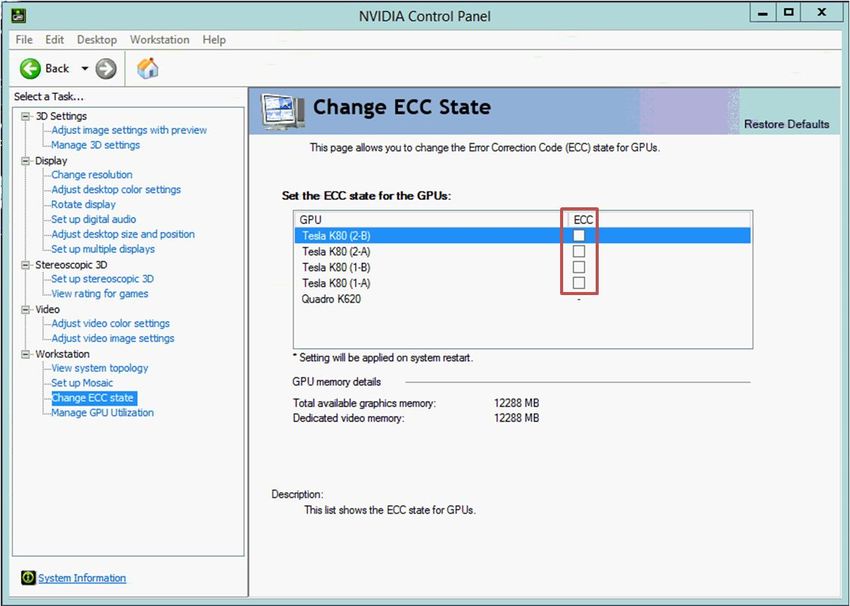This screenshot has width=850, height=606.
Task: Open Set up digital audio
Action: (93, 219)
